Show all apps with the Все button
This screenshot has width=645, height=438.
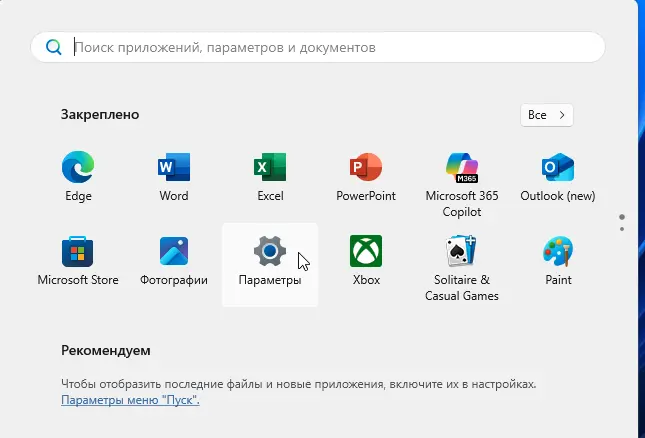547,115
